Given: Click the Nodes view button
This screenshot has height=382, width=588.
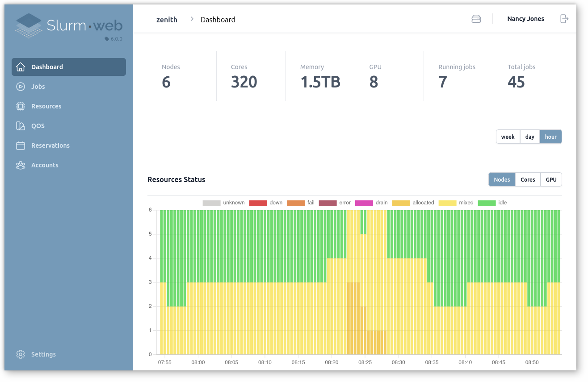Looking at the screenshot, I should pos(501,179).
